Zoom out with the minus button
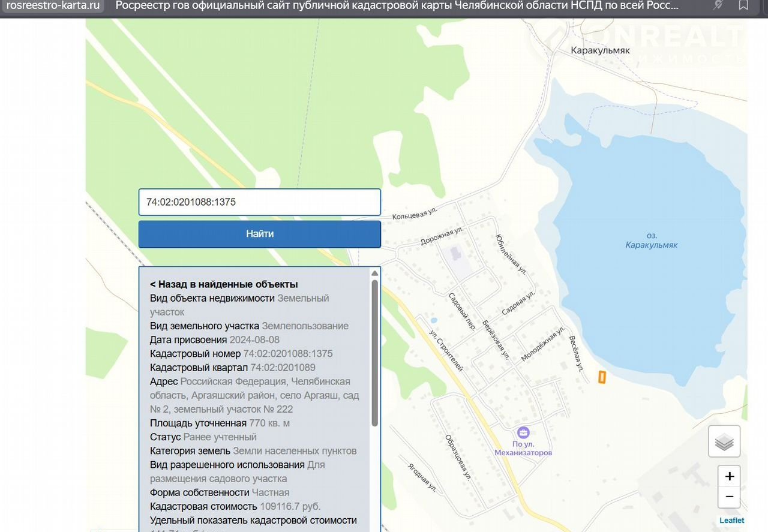 pyautogui.click(x=729, y=497)
